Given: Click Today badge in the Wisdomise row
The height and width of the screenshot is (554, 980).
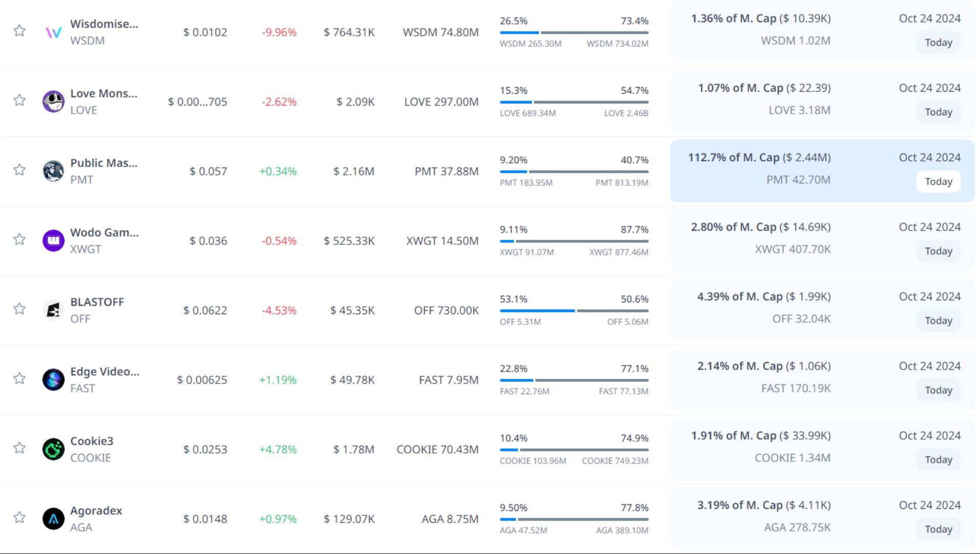Looking at the screenshot, I should click(938, 43).
